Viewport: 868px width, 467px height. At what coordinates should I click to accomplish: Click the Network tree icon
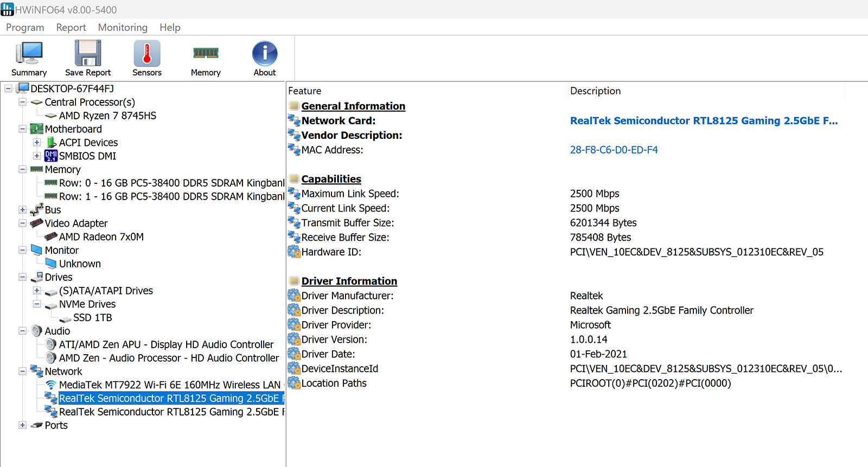(37, 371)
